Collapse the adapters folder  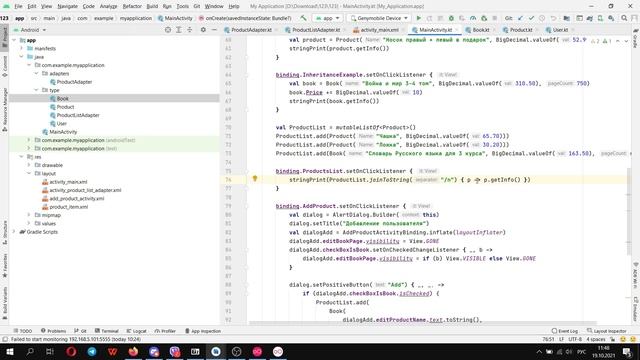pyautogui.click(x=36, y=73)
